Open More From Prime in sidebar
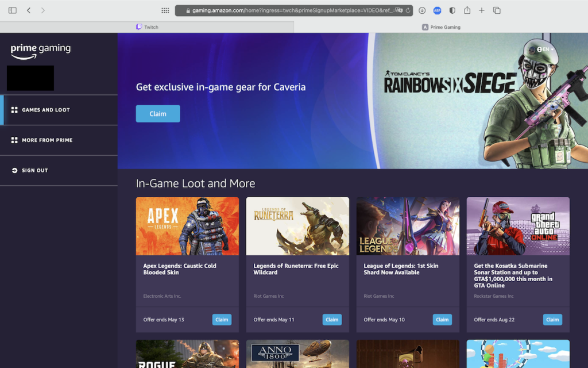The image size is (588, 368). [x=47, y=140]
